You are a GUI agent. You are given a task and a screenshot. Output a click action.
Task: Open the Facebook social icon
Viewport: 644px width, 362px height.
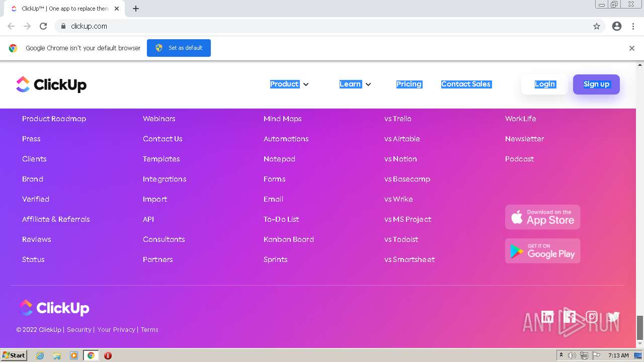tap(570, 317)
